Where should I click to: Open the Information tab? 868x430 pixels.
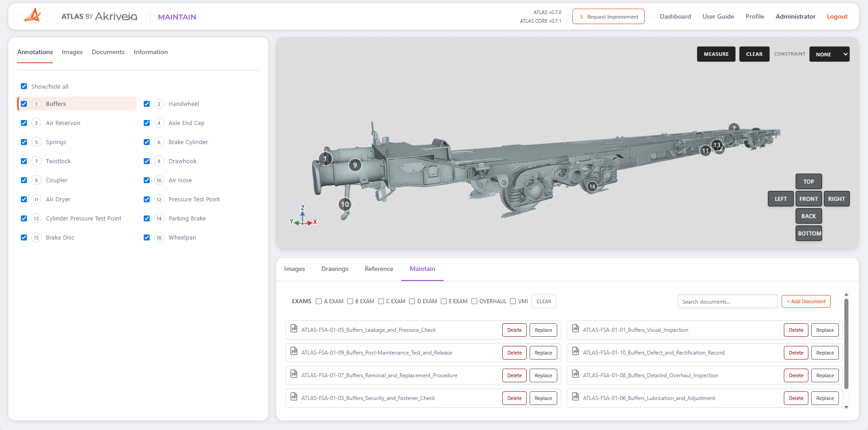151,52
